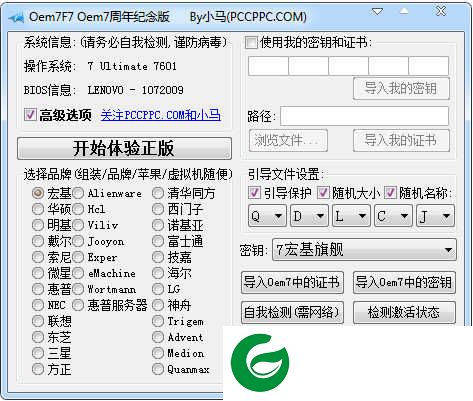
Task: Open the 关注PCCPPC.COM和小马 link
Action: (x=161, y=115)
